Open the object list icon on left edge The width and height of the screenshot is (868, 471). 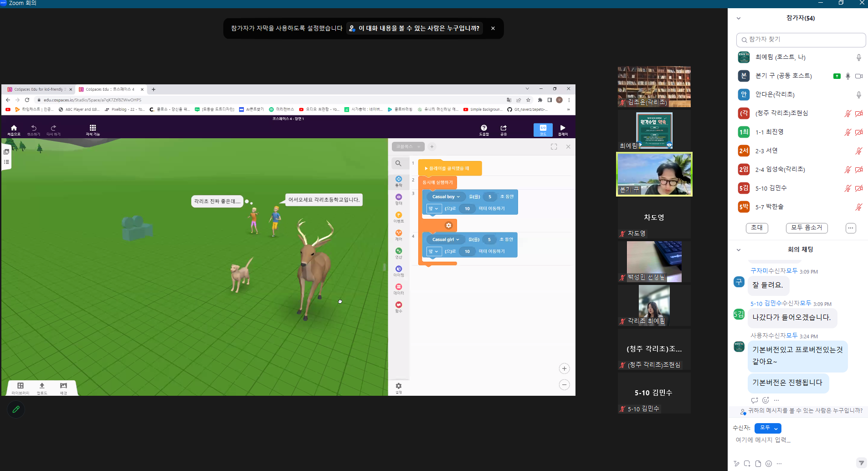pyautogui.click(x=6, y=162)
